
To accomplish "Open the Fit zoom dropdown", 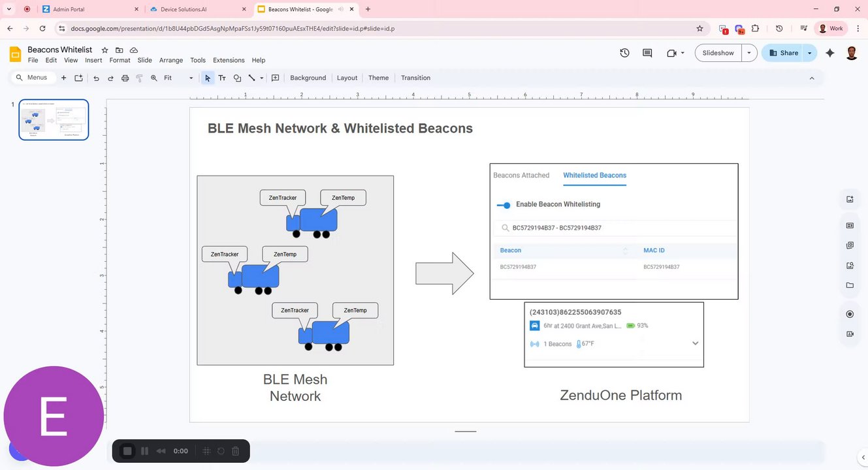I will (178, 78).
